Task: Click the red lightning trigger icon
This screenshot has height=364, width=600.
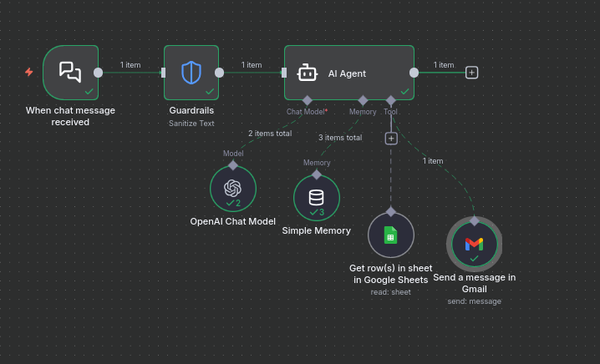Action: click(x=29, y=72)
